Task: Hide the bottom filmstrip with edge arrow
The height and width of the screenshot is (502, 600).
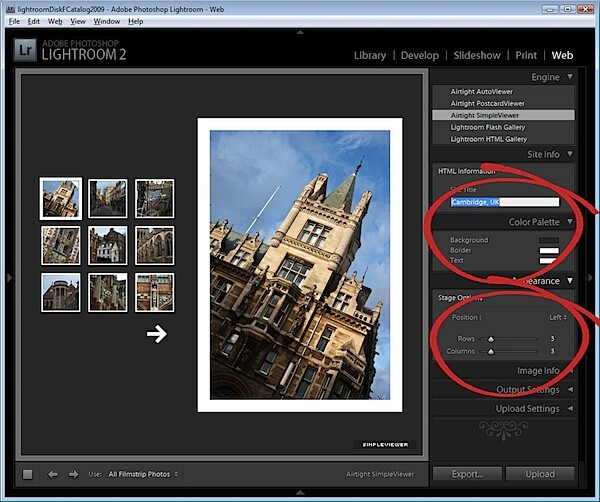Action: click(x=300, y=492)
